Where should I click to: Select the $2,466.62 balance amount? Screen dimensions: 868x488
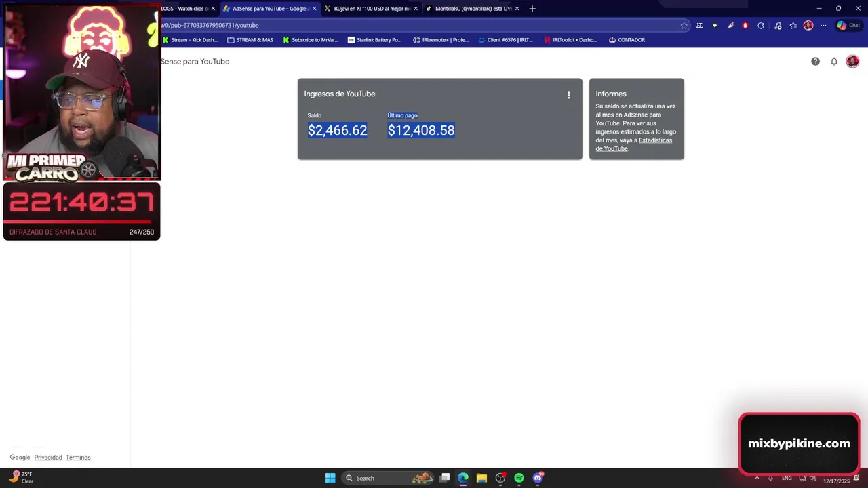click(338, 130)
